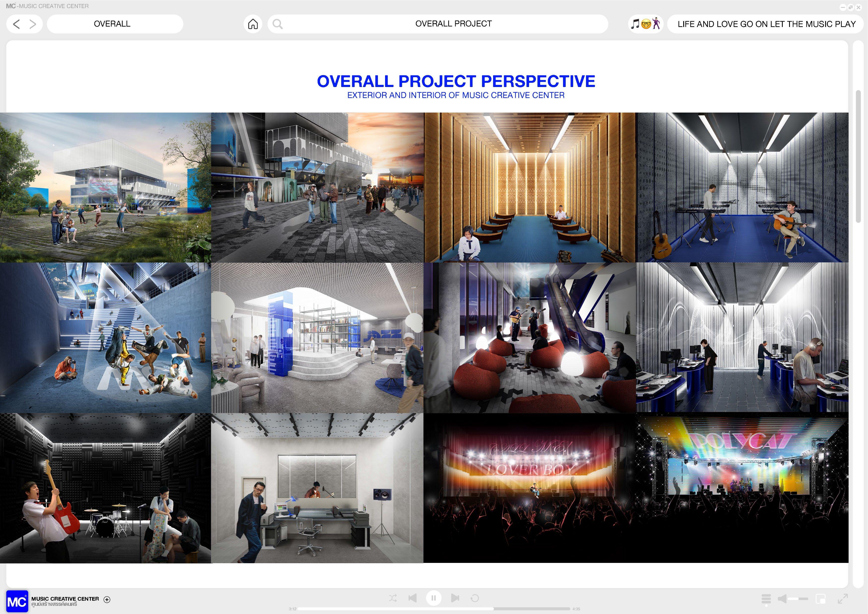
Task: Enter fullscreen with expand arrows icon
Action: [x=843, y=599]
